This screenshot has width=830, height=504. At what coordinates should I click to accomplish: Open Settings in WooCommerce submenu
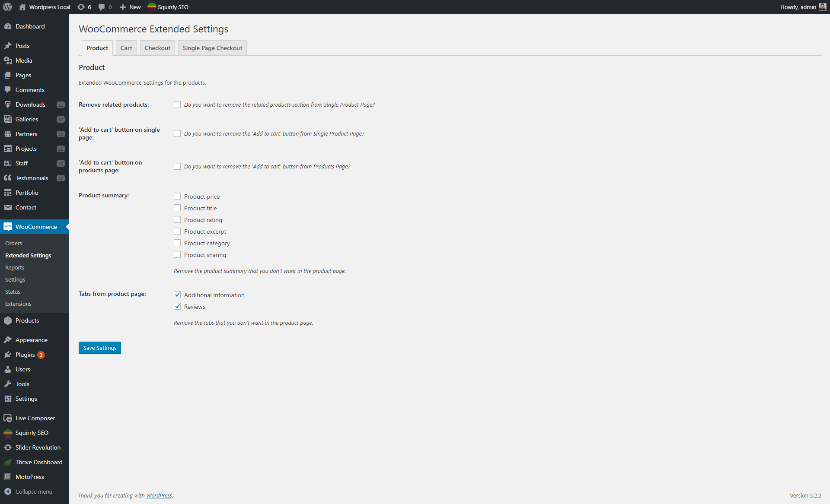point(15,279)
